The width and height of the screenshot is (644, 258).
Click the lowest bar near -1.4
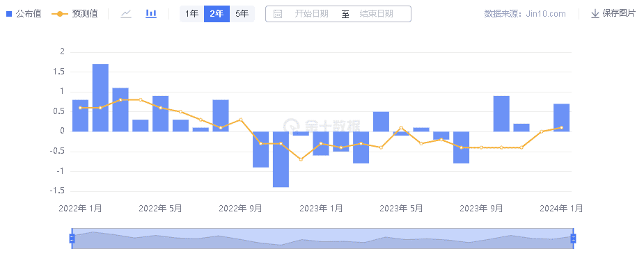click(x=281, y=159)
